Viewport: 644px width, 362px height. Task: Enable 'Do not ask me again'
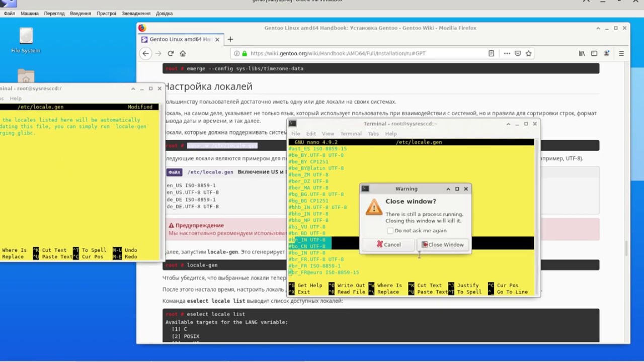pyautogui.click(x=390, y=231)
